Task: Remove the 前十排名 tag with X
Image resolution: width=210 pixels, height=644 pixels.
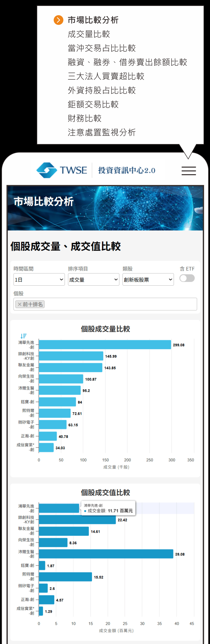Action: coord(19,304)
